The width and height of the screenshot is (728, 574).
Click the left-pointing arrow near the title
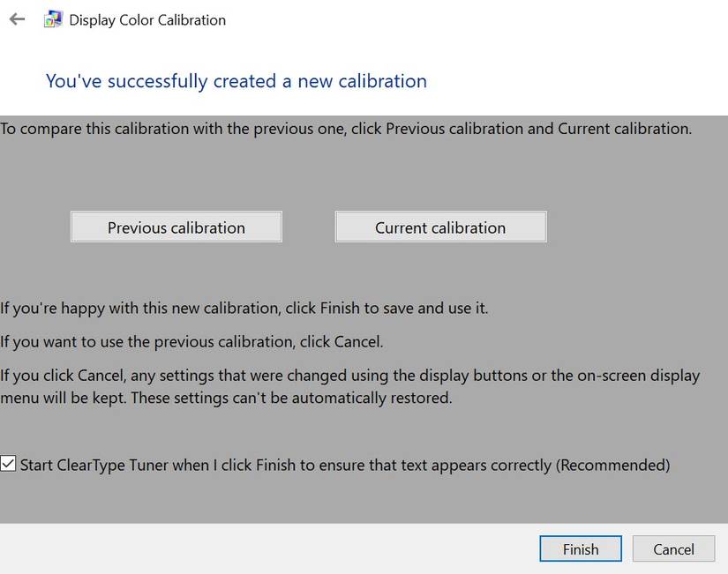click(17, 19)
